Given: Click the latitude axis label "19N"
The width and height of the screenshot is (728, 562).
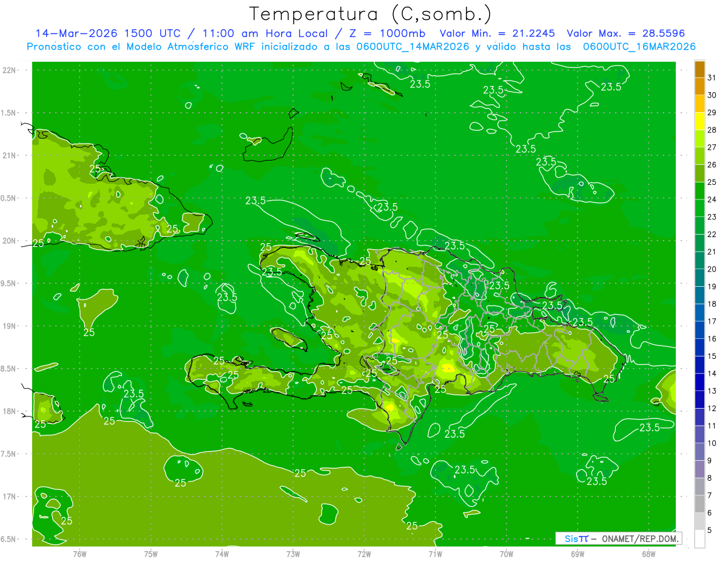Looking at the screenshot, I should (9, 326).
